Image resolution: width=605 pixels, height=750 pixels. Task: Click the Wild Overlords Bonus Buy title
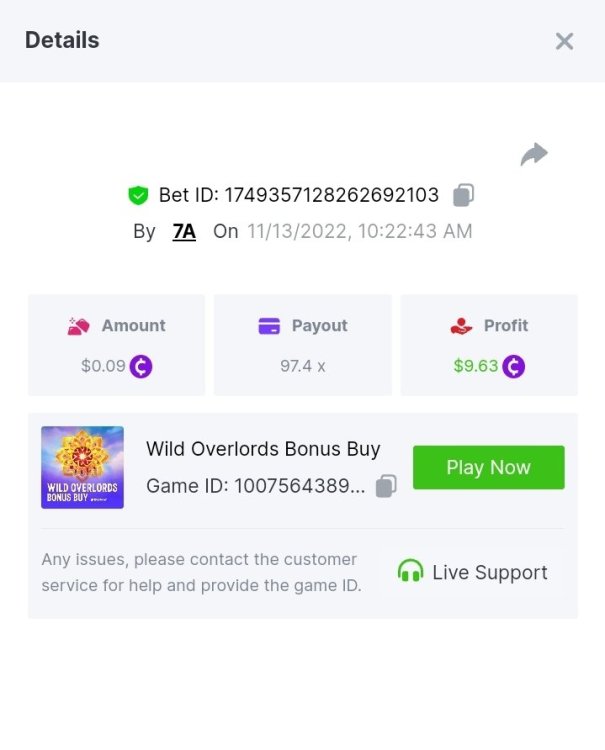263,449
